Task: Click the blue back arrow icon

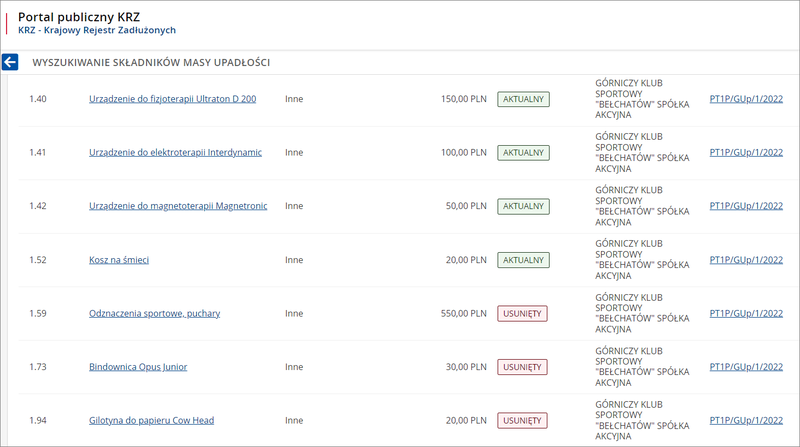Action: coord(11,62)
